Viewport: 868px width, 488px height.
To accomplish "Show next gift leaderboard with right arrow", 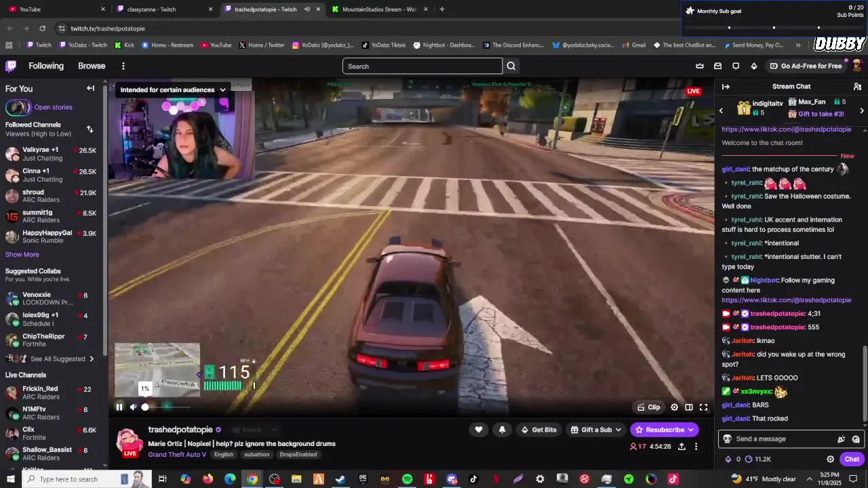I will (861, 110).
